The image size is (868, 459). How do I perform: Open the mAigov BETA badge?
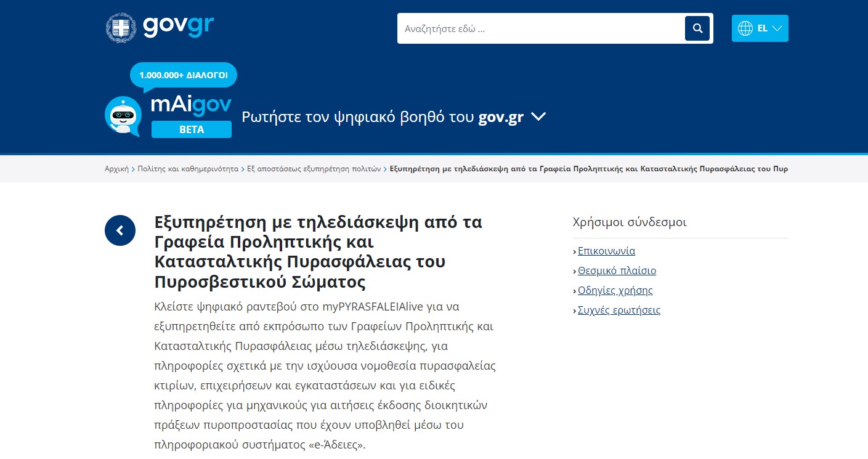pyautogui.click(x=192, y=129)
